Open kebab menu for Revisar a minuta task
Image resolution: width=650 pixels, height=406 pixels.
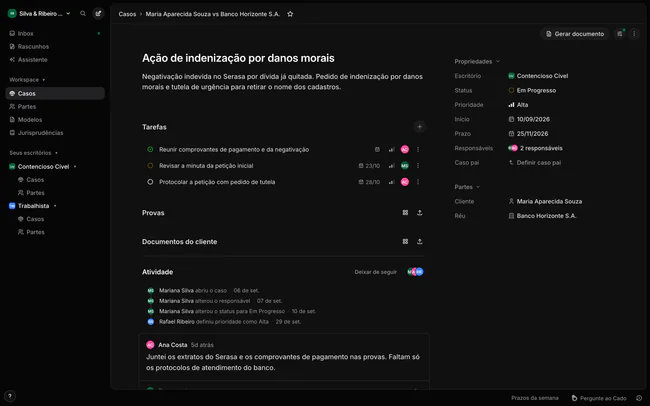pyautogui.click(x=418, y=165)
